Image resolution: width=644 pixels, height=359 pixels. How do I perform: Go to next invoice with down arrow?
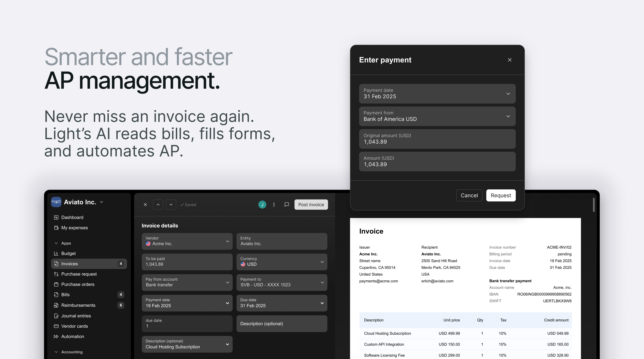click(x=171, y=204)
